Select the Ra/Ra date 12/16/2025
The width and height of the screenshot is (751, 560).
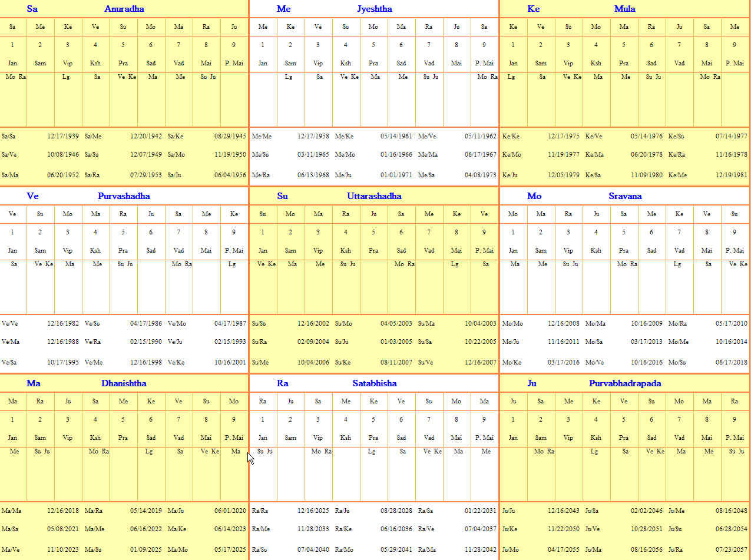(313, 511)
